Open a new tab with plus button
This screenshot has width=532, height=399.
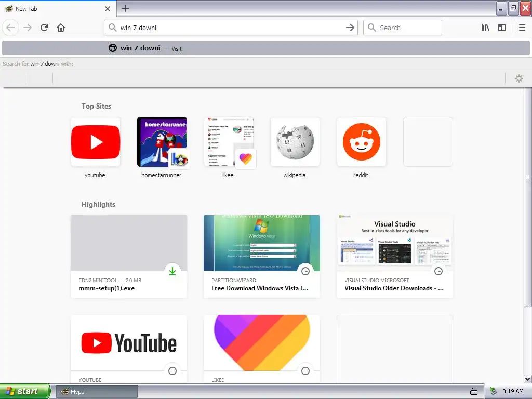[x=125, y=8]
